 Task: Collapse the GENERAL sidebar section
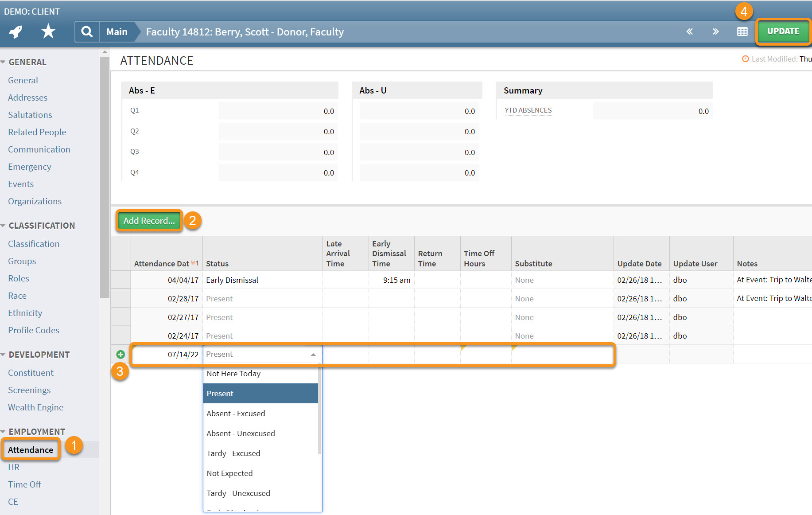tap(4, 62)
